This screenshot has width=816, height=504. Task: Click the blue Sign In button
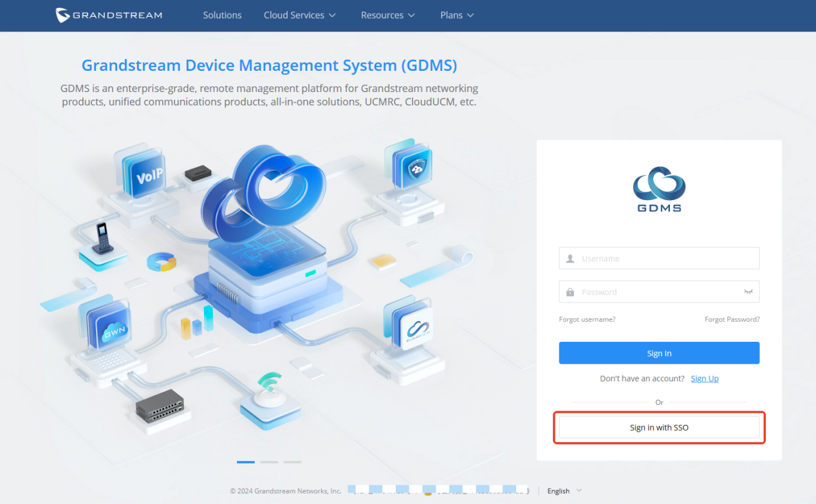pos(659,353)
